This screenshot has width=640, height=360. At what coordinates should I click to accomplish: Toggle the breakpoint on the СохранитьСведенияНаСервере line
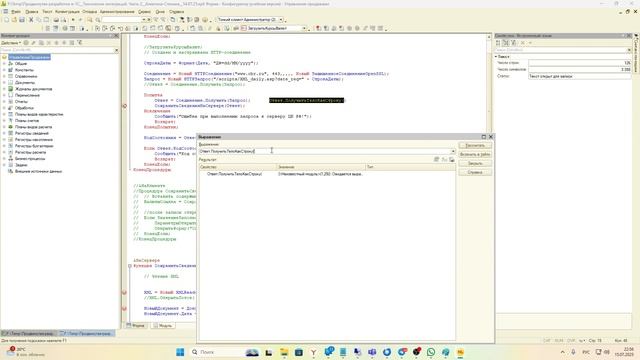coord(125,106)
